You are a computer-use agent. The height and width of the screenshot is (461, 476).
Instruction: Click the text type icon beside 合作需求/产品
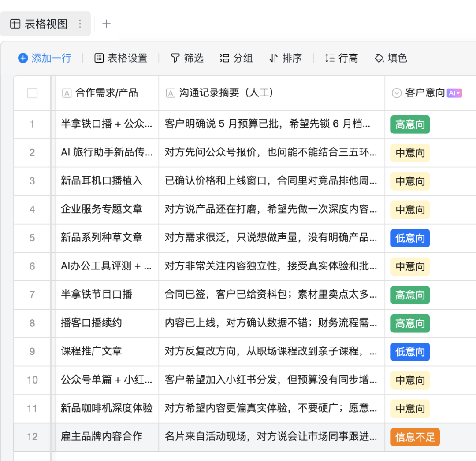67,93
